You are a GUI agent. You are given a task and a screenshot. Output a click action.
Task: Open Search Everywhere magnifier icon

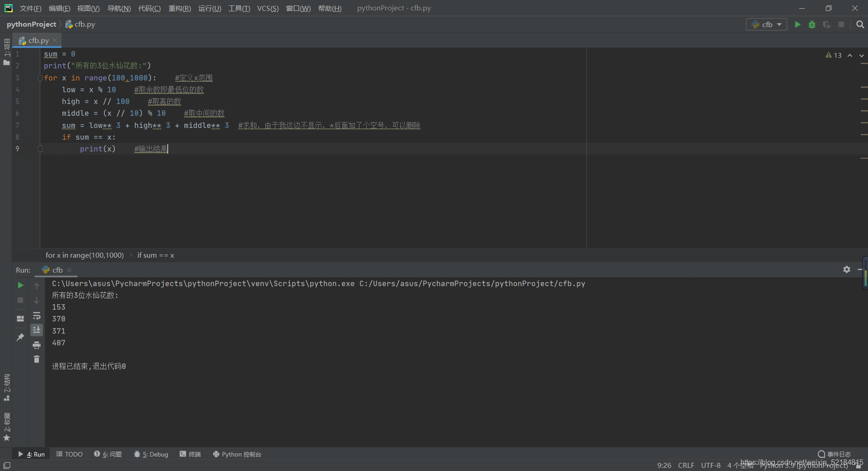860,24
